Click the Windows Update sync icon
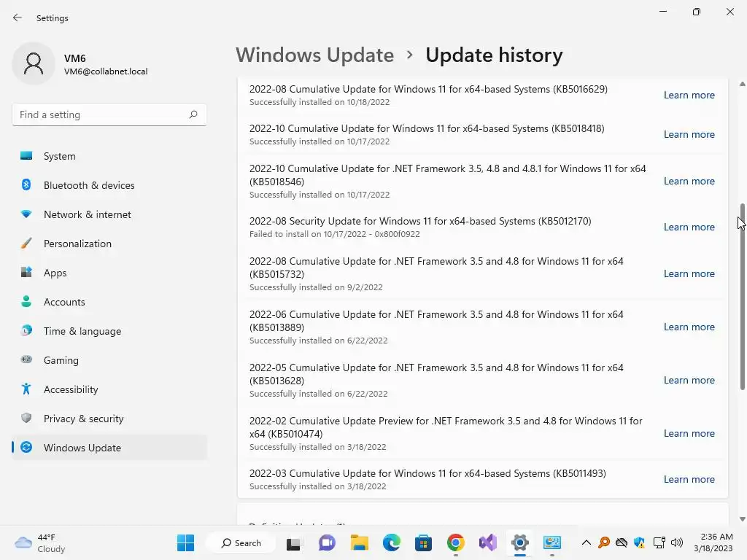747x560 pixels. (x=26, y=447)
